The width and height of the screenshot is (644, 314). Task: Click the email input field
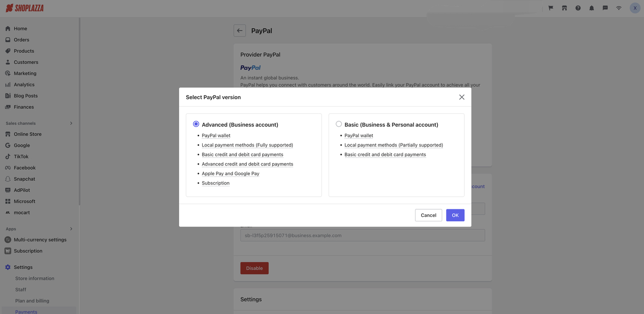(x=362, y=235)
